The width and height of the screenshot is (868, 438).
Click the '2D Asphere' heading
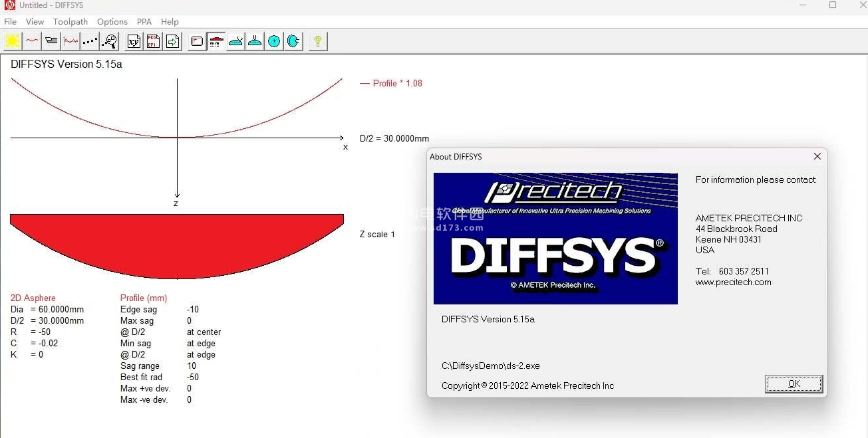[x=33, y=298]
